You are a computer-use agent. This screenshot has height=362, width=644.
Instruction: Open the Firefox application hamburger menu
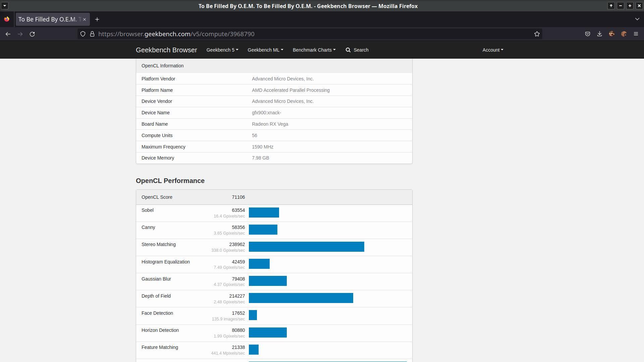636,34
